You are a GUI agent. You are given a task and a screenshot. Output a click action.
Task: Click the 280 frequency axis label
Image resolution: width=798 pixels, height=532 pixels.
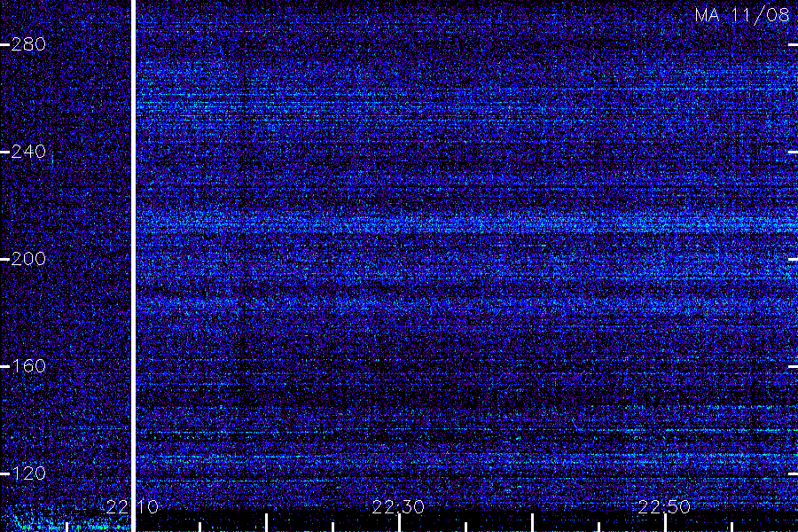tap(28, 44)
